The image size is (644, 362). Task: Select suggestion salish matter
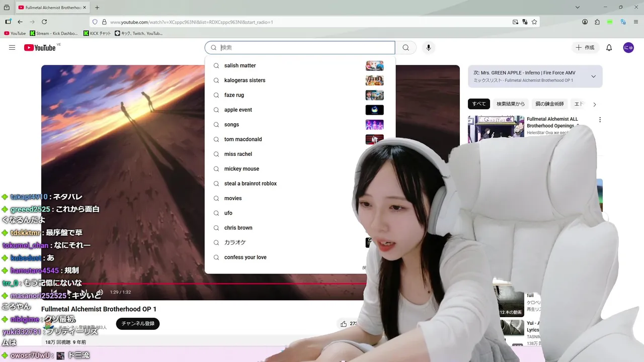coord(300,66)
